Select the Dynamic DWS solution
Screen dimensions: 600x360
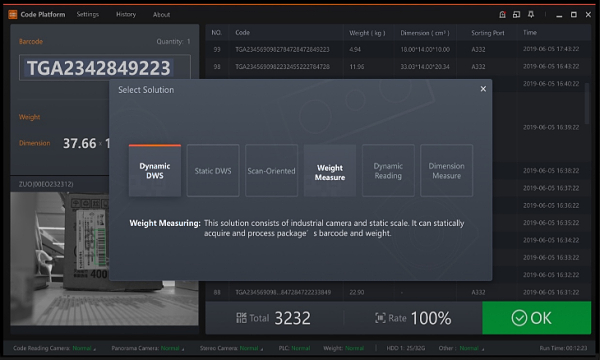(155, 171)
